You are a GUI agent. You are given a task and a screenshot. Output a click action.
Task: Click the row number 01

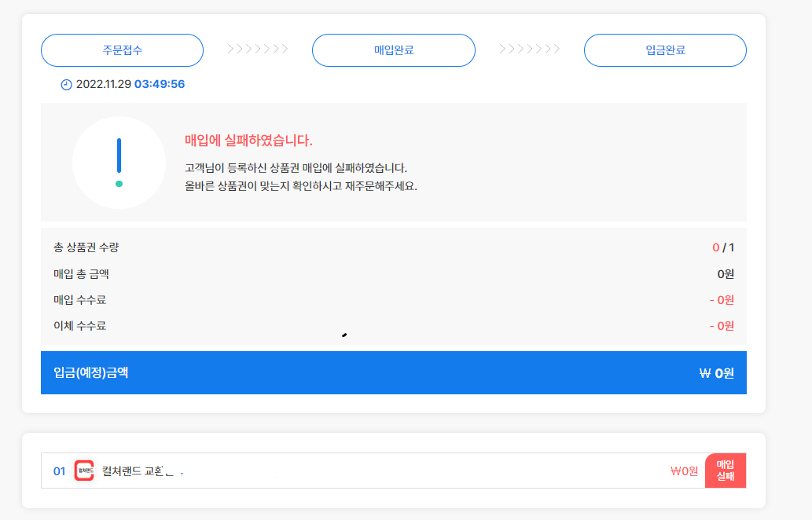coord(59,471)
